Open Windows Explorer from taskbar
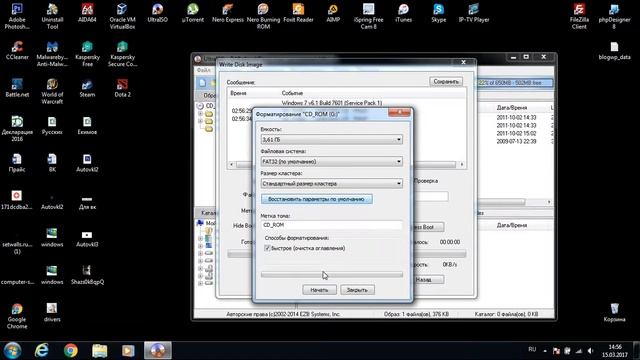The width and height of the screenshot is (640, 360). pyautogui.click(x=99, y=351)
